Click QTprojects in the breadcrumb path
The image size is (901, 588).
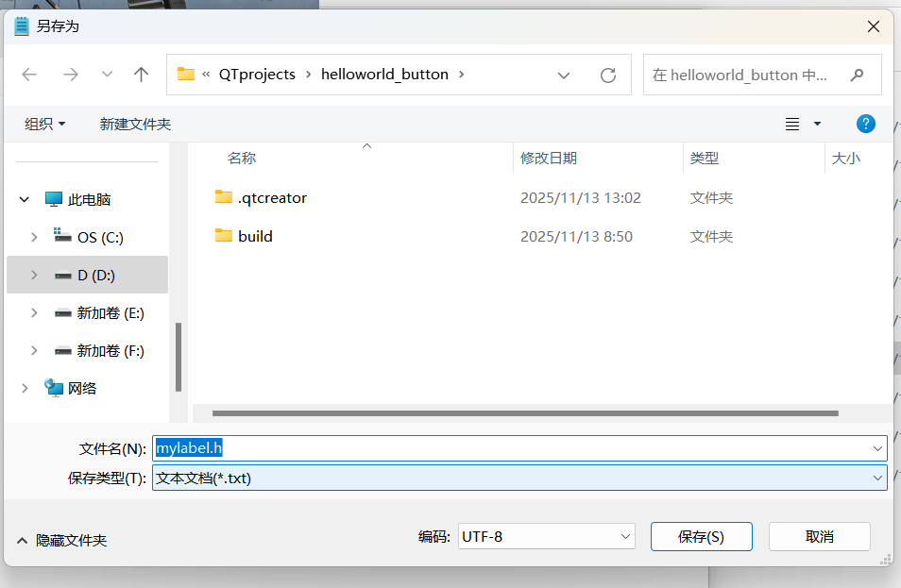tap(255, 74)
